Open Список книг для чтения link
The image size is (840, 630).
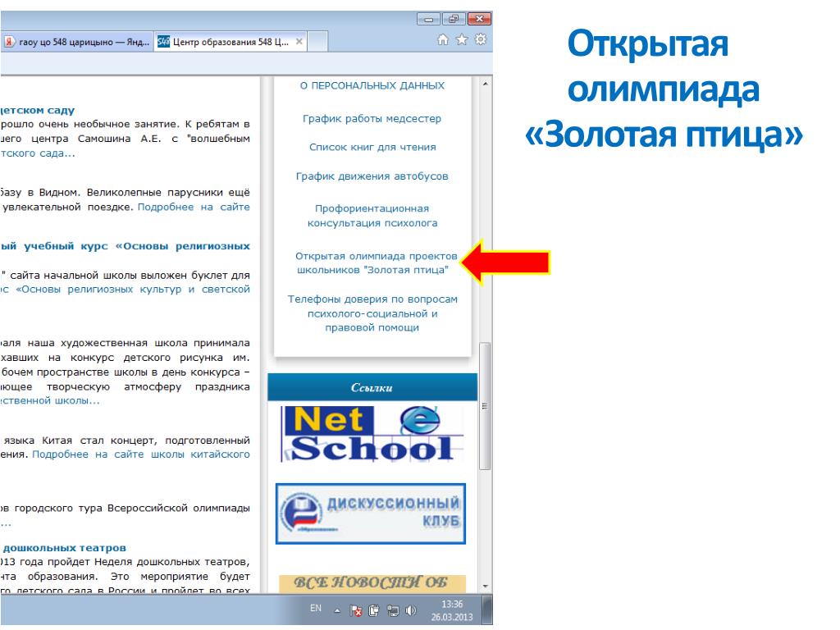pyautogui.click(x=372, y=148)
